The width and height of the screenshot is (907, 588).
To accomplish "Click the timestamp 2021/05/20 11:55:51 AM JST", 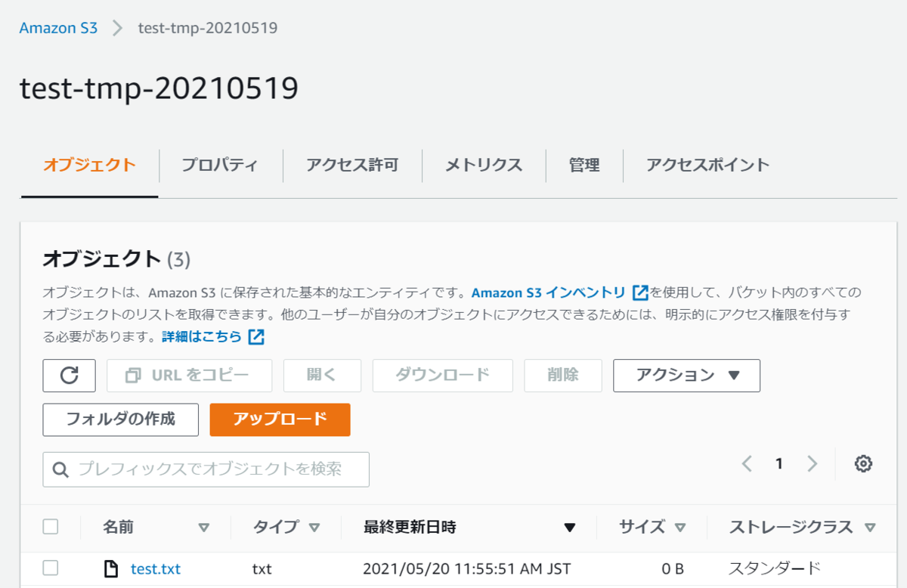I will pos(467,568).
